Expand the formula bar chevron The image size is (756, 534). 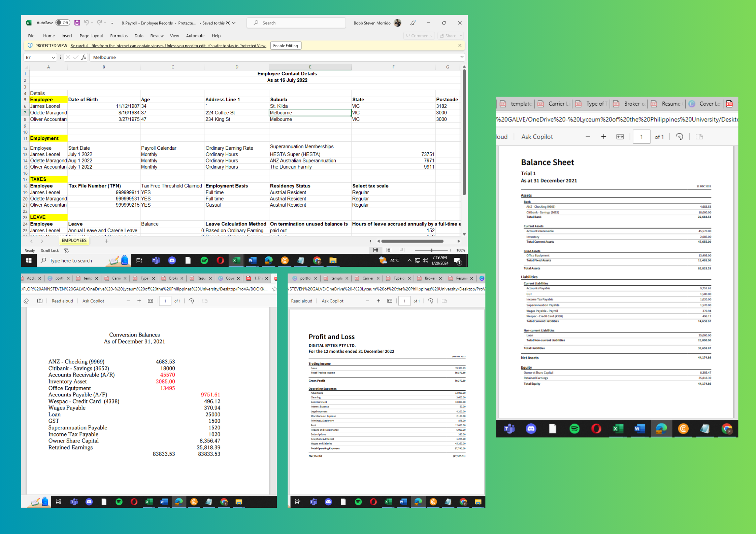coord(462,57)
